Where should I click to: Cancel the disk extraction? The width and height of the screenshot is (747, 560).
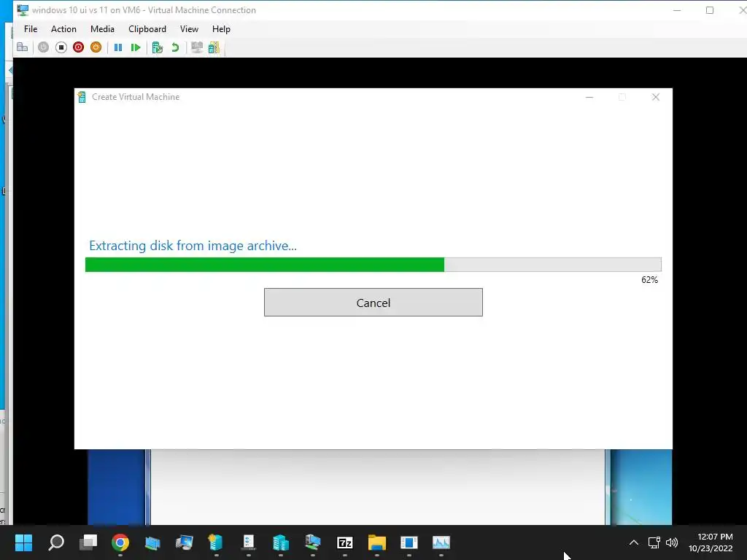point(373,302)
